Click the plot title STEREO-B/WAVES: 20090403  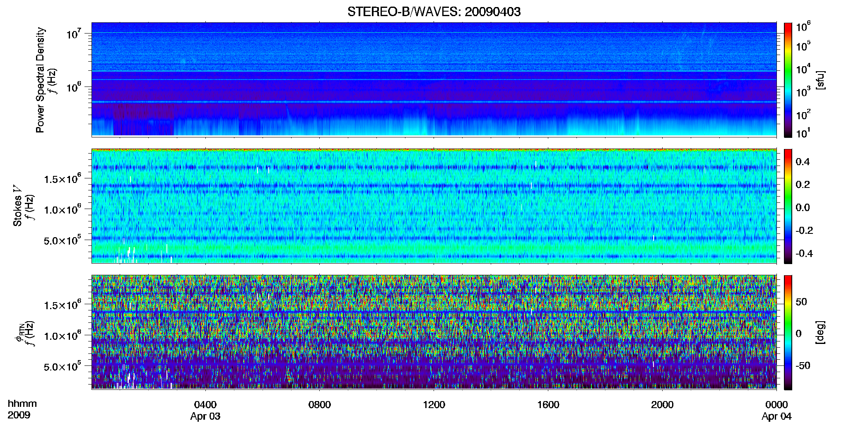tap(434, 12)
